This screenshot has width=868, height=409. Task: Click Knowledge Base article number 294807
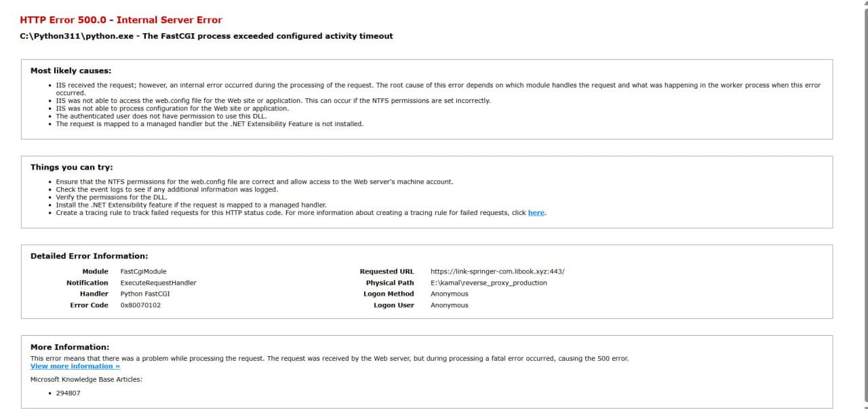pos(68,393)
